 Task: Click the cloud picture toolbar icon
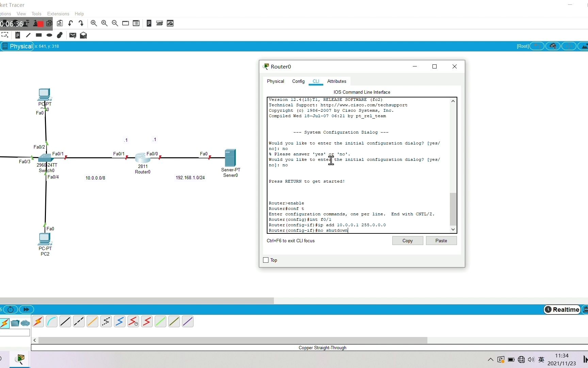[170, 23]
